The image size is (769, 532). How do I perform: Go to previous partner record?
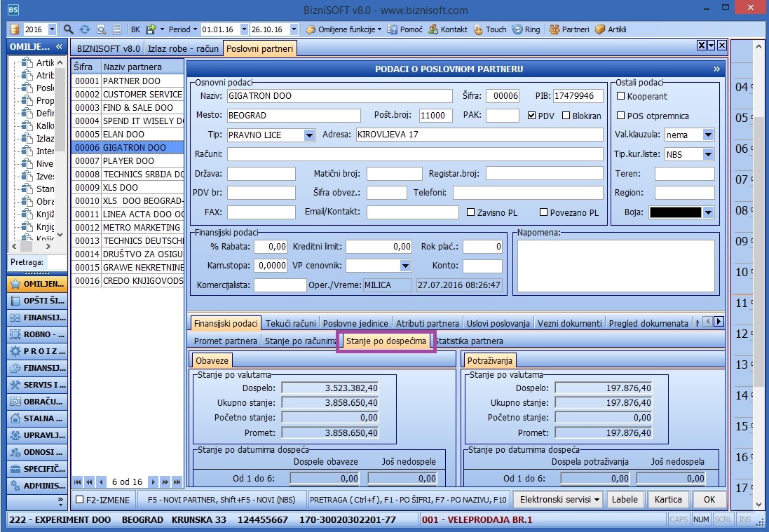pyautogui.click(x=101, y=482)
